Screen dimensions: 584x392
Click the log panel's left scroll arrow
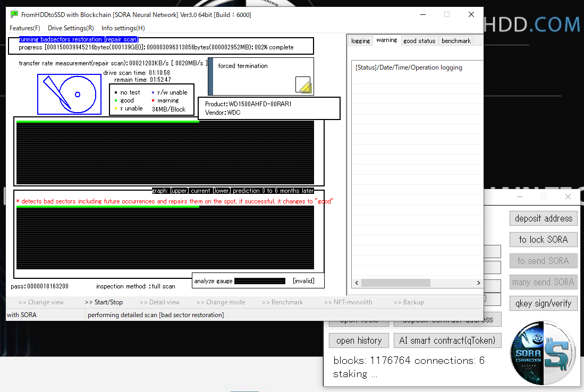357,283
